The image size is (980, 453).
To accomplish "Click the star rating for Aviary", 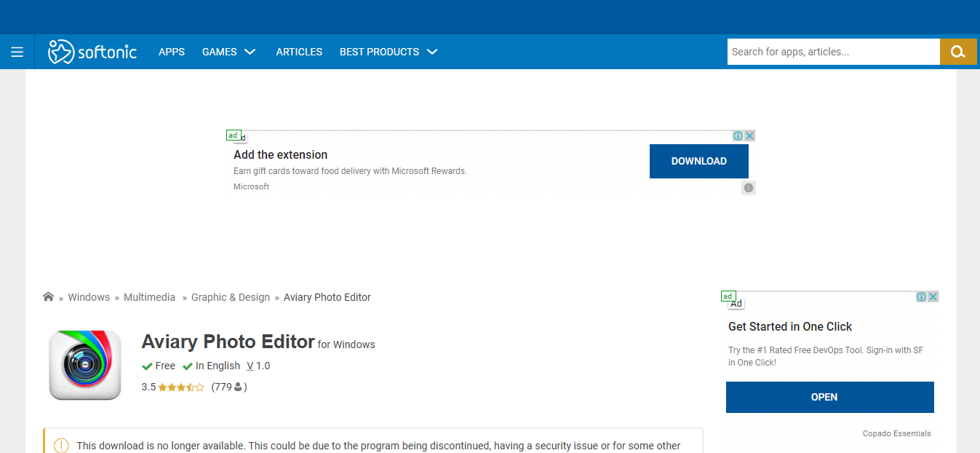I will pos(181,387).
